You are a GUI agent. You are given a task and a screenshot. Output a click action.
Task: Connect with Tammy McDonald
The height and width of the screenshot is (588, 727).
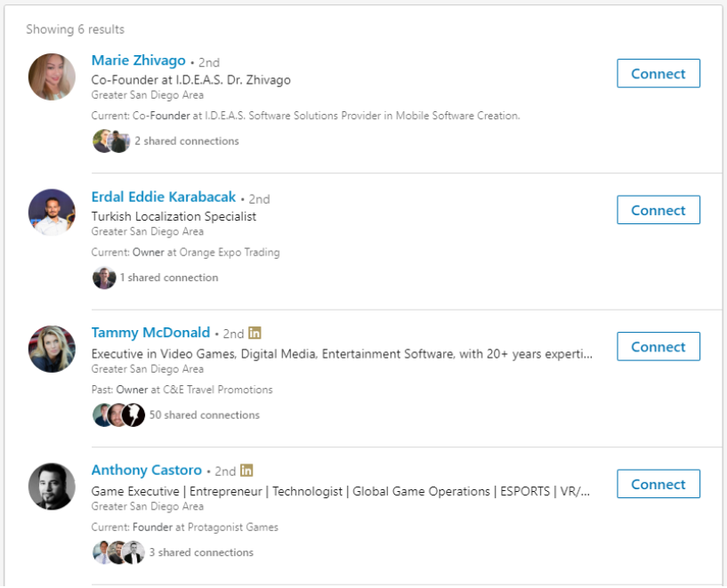click(x=658, y=346)
